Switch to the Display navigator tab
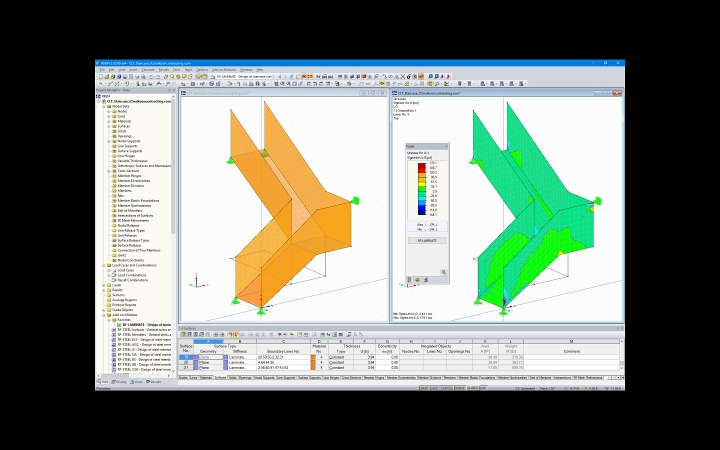The width and height of the screenshot is (720, 450). point(119,382)
